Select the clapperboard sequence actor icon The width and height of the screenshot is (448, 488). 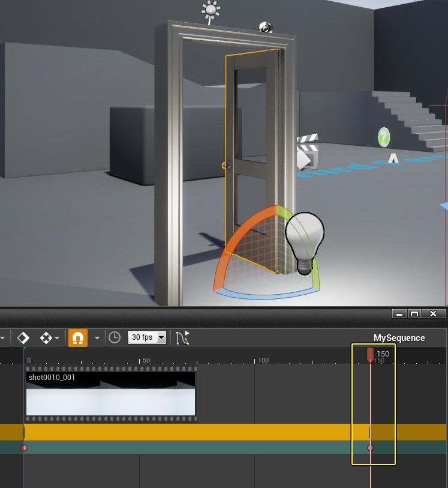point(306,152)
